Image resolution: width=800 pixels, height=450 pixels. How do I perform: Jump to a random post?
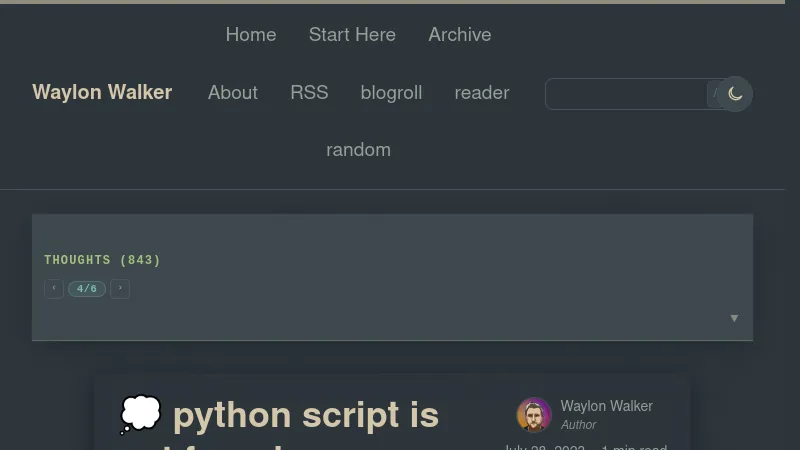pos(358,149)
